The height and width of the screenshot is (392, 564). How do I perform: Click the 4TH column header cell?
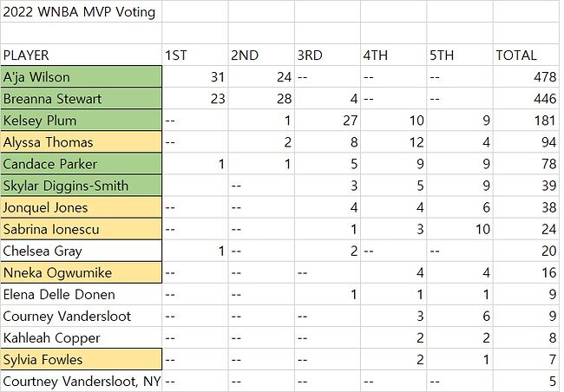(x=392, y=55)
